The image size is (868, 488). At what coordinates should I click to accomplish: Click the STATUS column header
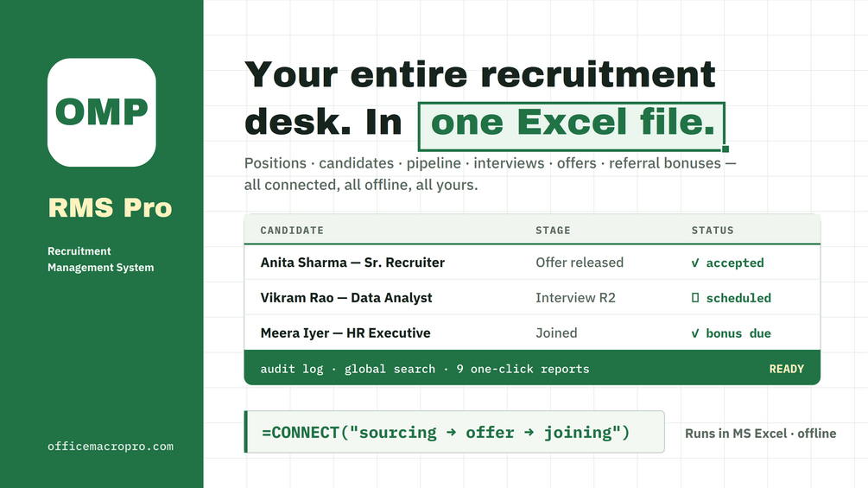(713, 230)
